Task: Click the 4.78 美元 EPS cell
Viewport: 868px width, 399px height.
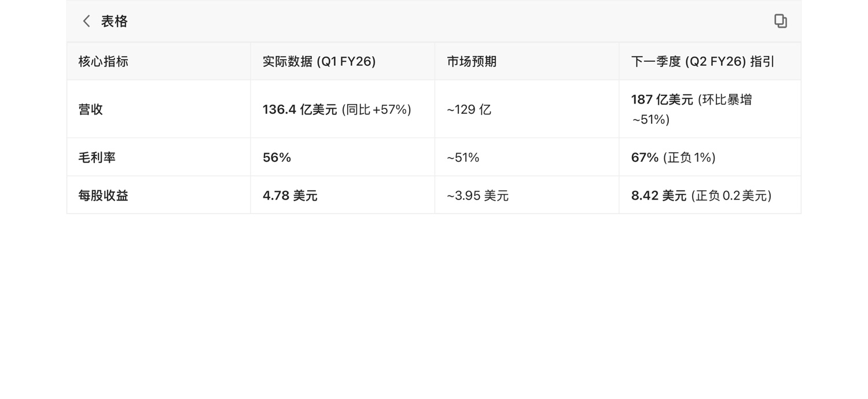Action: [x=290, y=195]
